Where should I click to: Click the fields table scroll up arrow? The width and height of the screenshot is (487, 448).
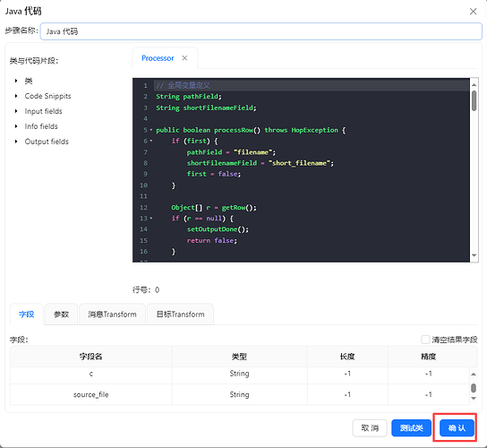pos(474,375)
